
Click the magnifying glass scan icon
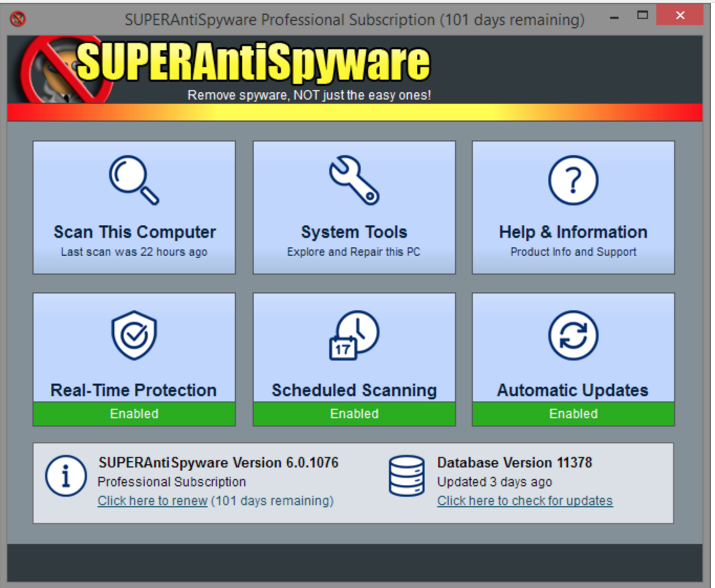click(x=134, y=180)
